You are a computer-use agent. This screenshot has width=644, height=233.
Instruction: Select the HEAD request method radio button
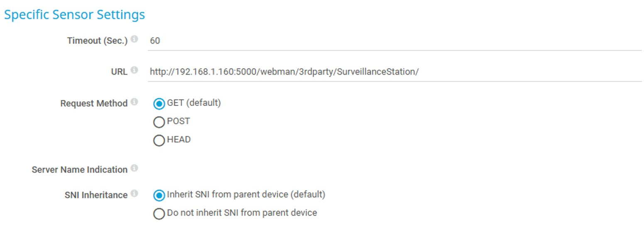159,141
